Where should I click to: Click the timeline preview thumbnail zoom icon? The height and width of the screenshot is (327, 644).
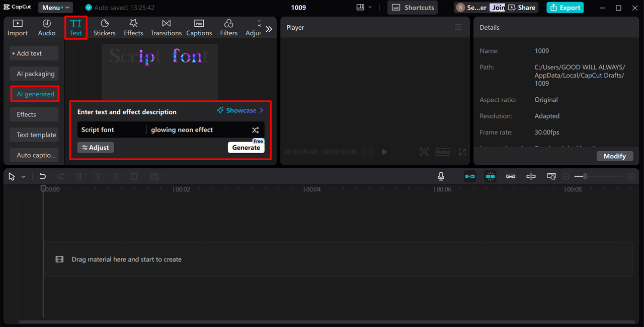pyautogui.click(x=551, y=176)
